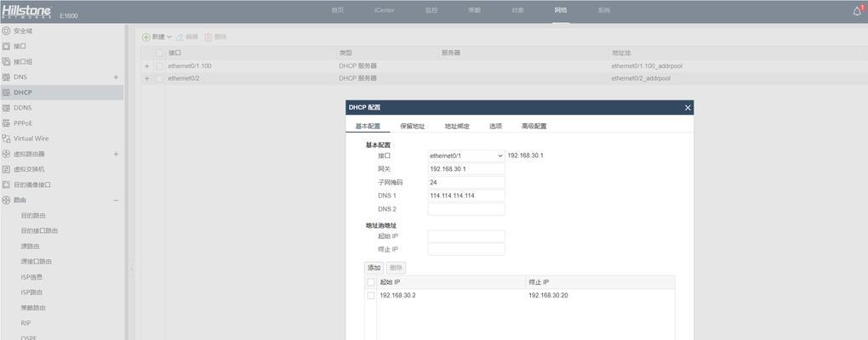Open the notification bell icon

(857, 11)
